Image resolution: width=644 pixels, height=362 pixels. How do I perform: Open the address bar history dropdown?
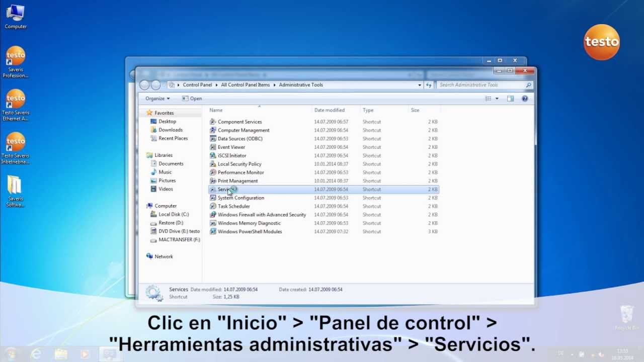click(x=420, y=85)
